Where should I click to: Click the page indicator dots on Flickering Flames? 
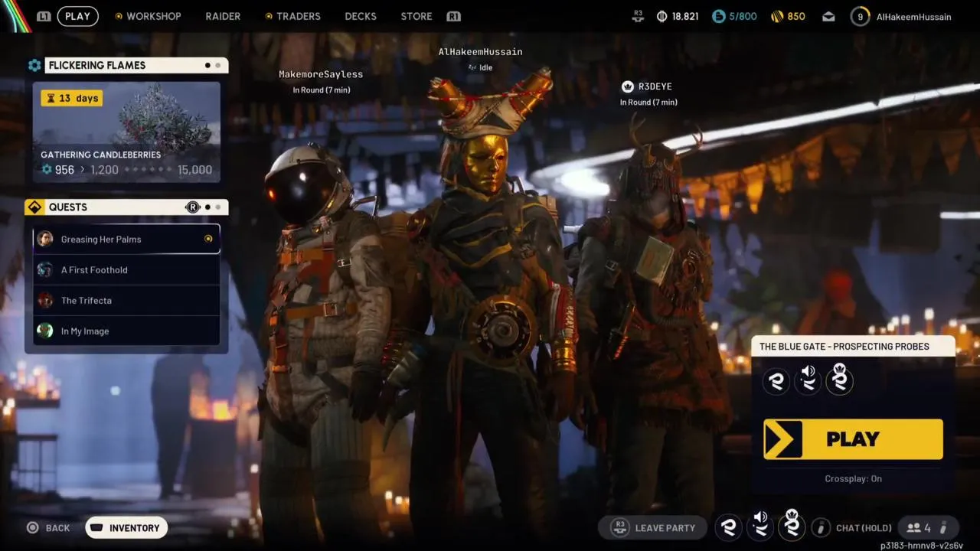click(213, 65)
